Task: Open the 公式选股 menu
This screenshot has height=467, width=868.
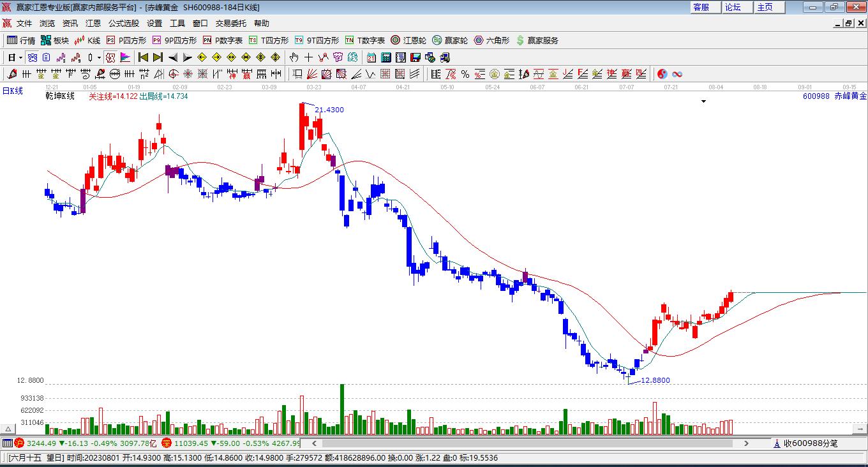Action: click(x=124, y=24)
